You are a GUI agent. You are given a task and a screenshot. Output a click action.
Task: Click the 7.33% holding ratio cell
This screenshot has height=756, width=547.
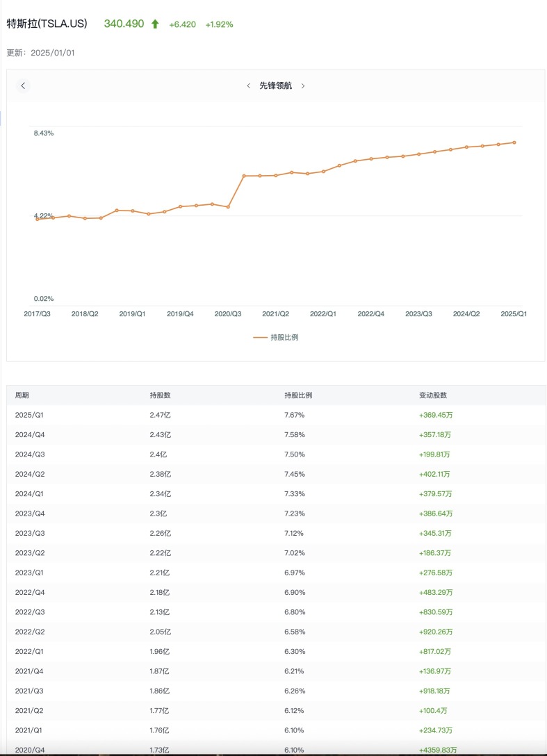coord(294,494)
